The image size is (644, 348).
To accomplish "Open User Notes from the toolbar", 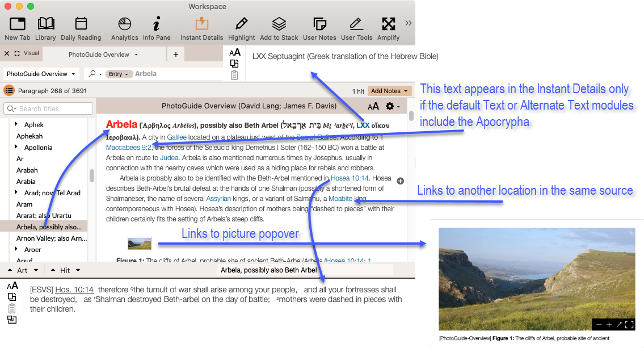I will tap(319, 24).
